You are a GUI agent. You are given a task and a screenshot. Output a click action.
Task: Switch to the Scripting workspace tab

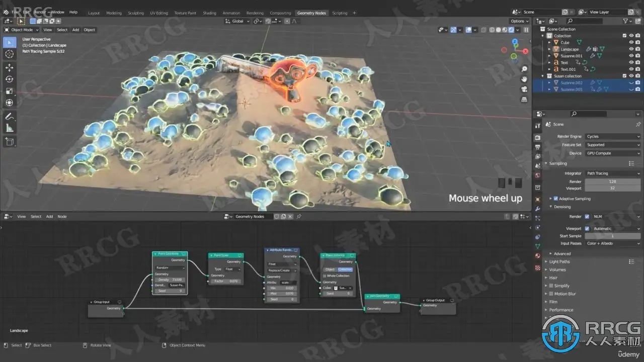click(340, 13)
